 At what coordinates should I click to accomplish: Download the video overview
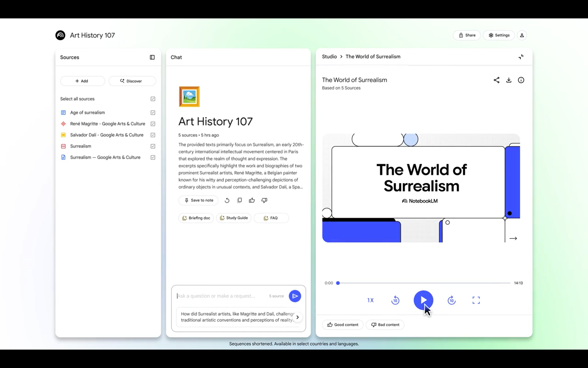point(509,80)
